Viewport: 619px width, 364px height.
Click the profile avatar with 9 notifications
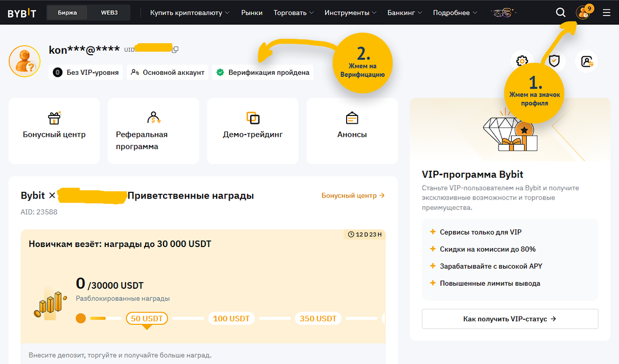(582, 12)
